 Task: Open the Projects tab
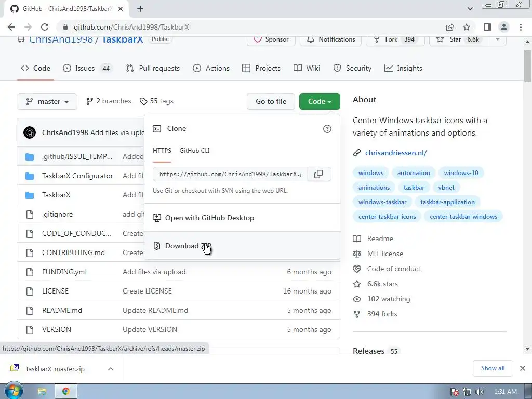(261, 68)
